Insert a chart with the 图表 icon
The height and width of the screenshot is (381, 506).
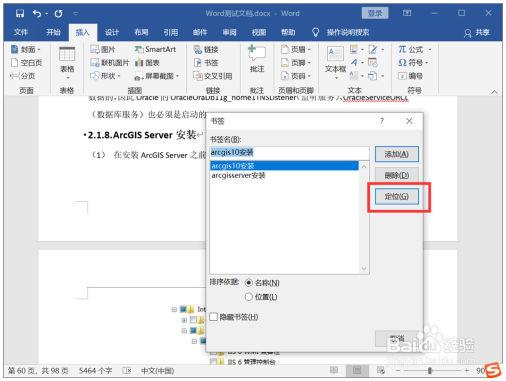click(x=147, y=63)
